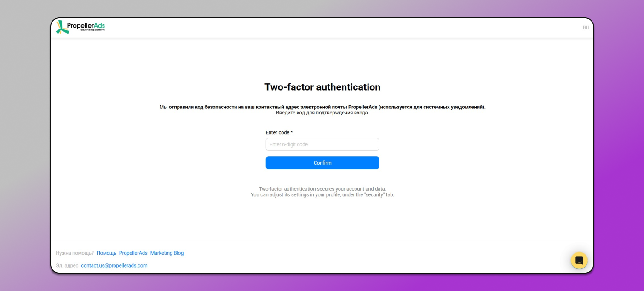Click the 'You can adjust its settings' hint

[x=322, y=195]
